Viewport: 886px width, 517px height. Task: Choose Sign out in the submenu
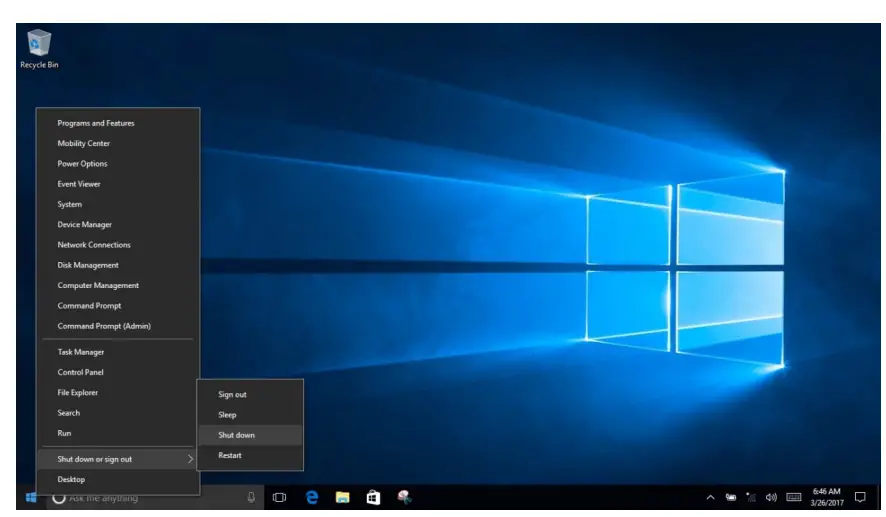coord(250,394)
